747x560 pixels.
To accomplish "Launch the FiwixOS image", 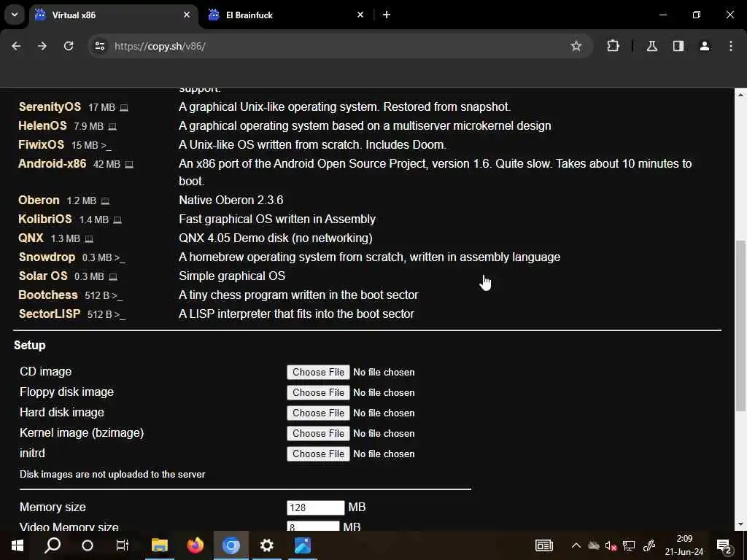I will point(41,145).
